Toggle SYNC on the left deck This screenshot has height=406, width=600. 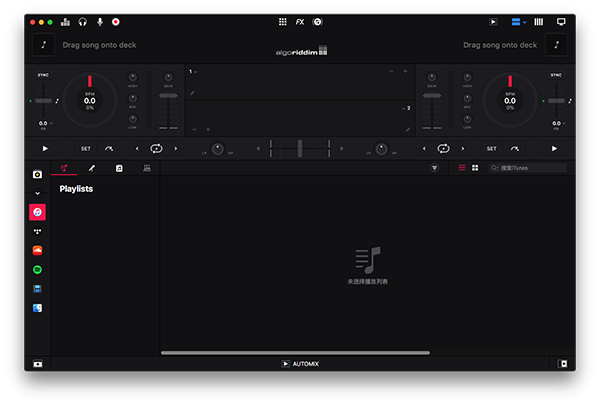[x=43, y=75]
